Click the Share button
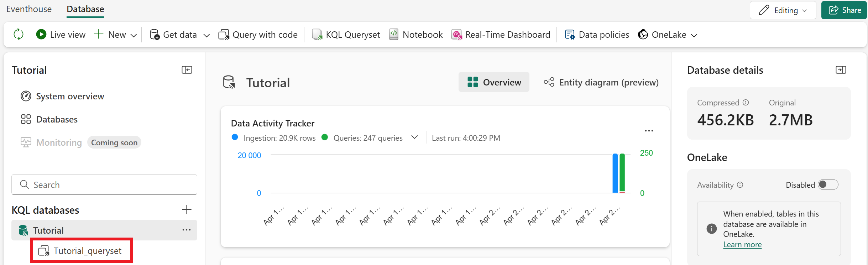The height and width of the screenshot is (265, 868). (x=844, y=10)
